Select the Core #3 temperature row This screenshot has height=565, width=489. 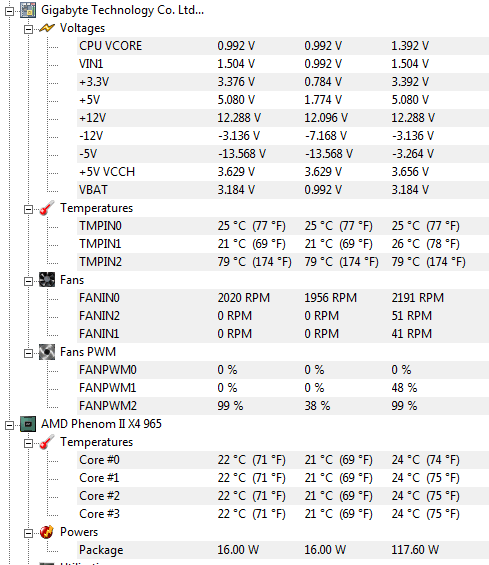[283, 514]
